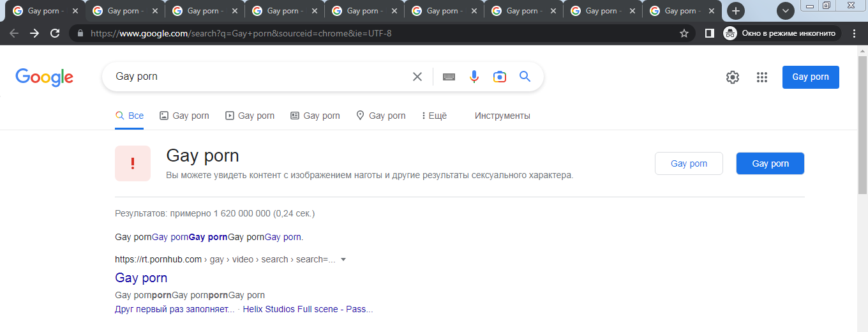Viewport: 868px width, 332px height.
Task: Switch to the tab with the picture icon
Action: point(184,116)
